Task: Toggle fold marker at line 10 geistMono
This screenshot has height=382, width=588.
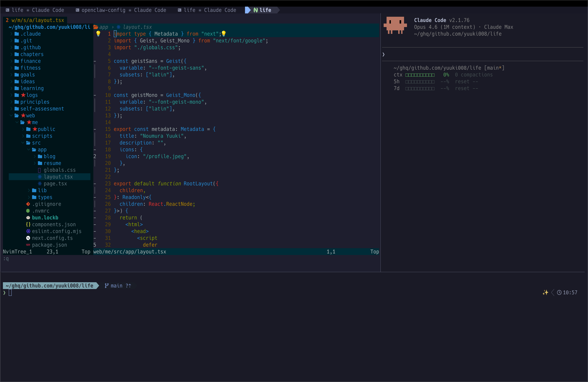Action: pos(95,95)
